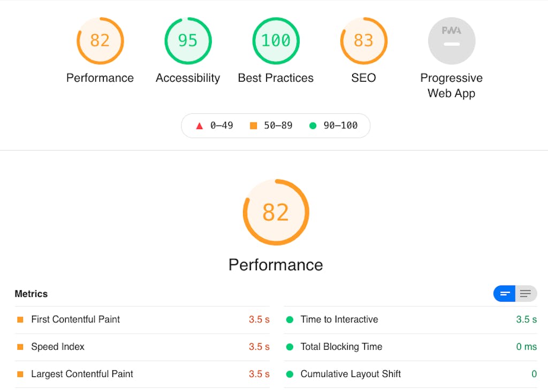Switch metrics to expanded description view

[526, 294]
